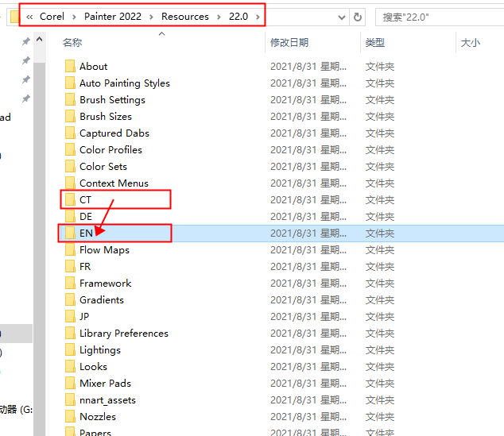The image size is (504, 436).
Task: Click the refresh button in address bar
Action: pyautogui.click(x=358, y=17)
